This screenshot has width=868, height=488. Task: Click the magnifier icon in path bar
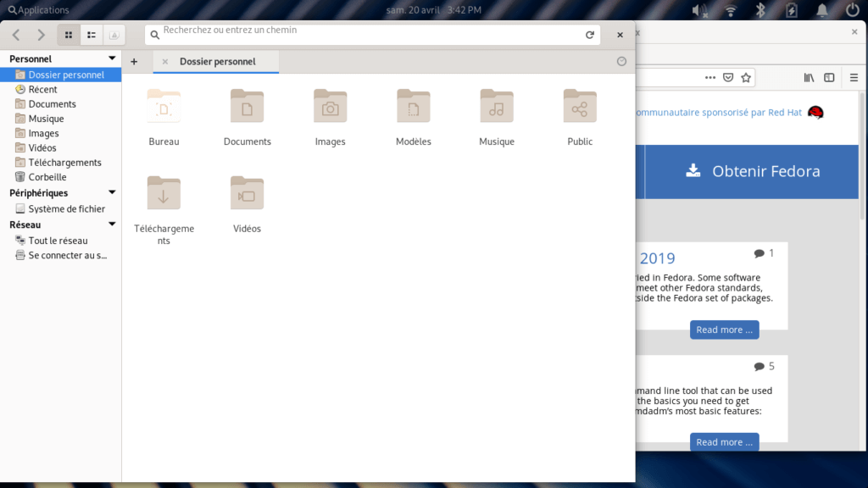click(x=155, y=35)
